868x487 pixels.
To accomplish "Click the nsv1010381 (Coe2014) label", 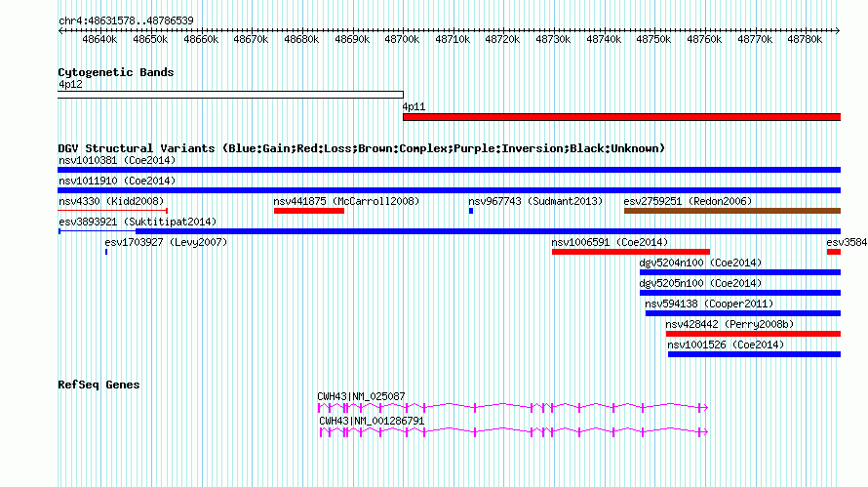I will click(117, 160).
